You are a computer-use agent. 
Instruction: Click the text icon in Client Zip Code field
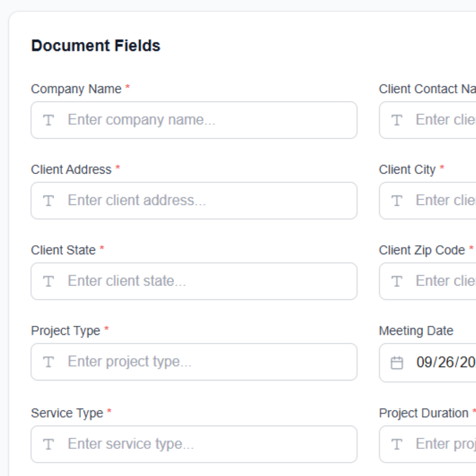point(397,282)
